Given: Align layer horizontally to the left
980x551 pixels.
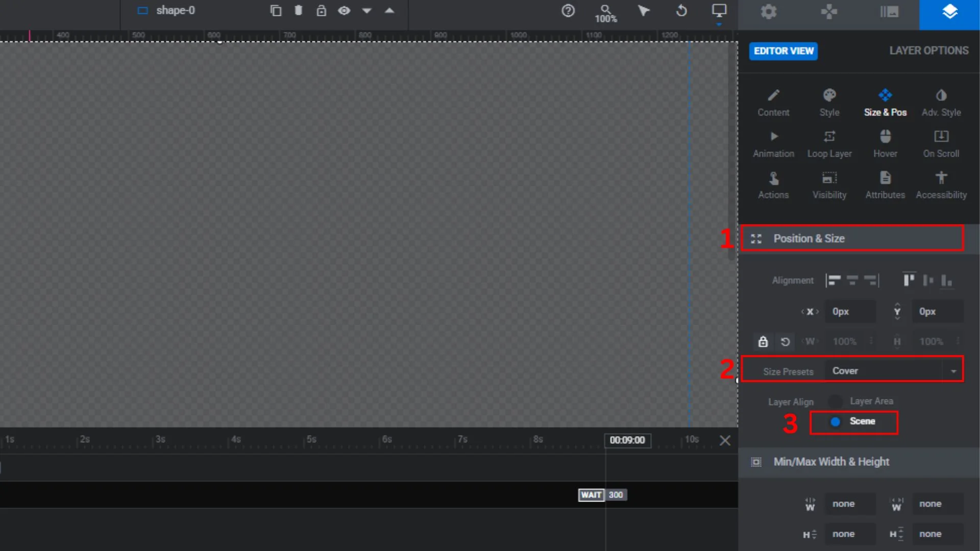Looking at the screenshot, I should click(x=833, y=280).
